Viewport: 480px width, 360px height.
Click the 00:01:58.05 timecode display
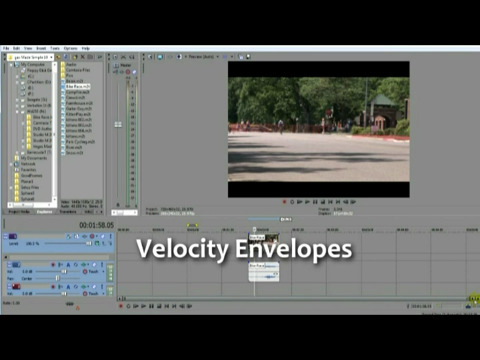[x=96, y=225]
